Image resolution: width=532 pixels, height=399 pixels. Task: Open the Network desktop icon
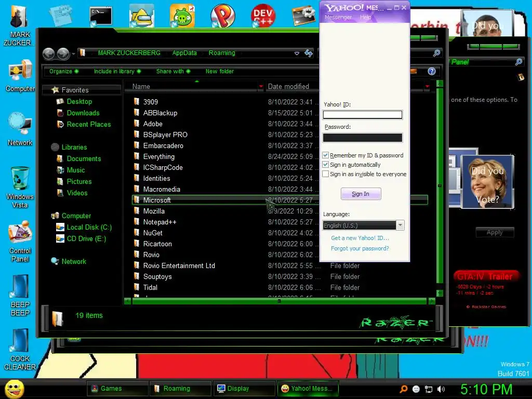pyautogui.click(x=20, y=129)
